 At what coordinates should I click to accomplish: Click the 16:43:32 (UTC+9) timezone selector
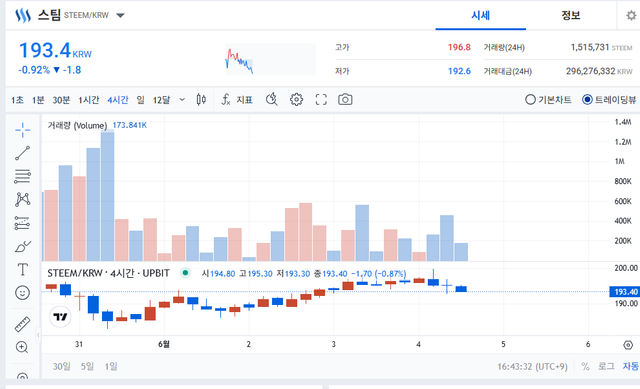pos(532,367)
